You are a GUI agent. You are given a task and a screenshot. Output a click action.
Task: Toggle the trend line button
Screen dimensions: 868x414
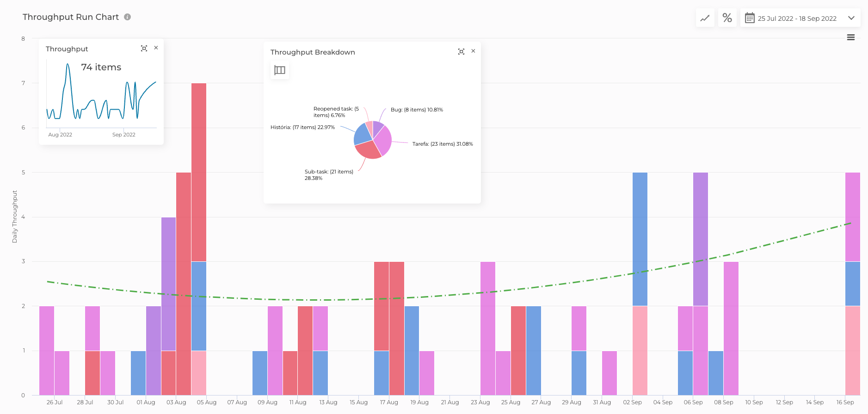705,18
